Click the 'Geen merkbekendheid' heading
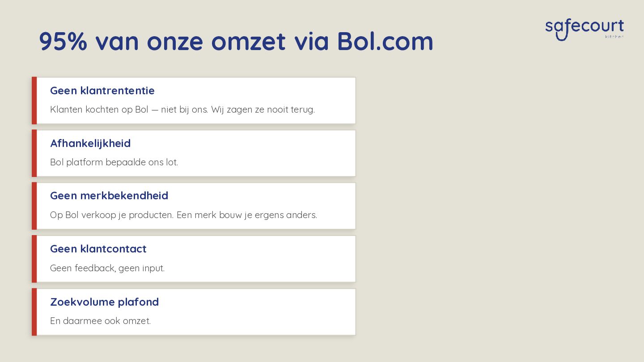 109,196
